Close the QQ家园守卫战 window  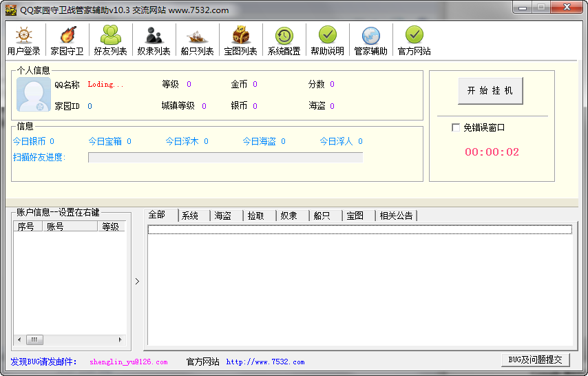(567, 8)
